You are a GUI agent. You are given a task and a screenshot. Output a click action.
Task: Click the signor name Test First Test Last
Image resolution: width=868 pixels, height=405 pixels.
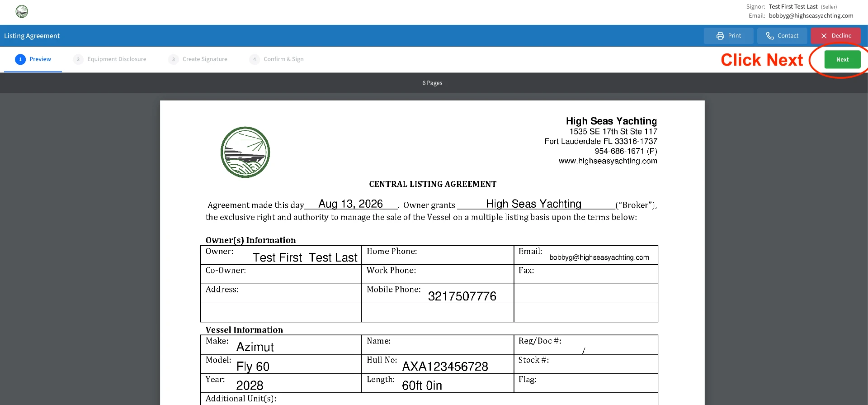pos(793,6)
